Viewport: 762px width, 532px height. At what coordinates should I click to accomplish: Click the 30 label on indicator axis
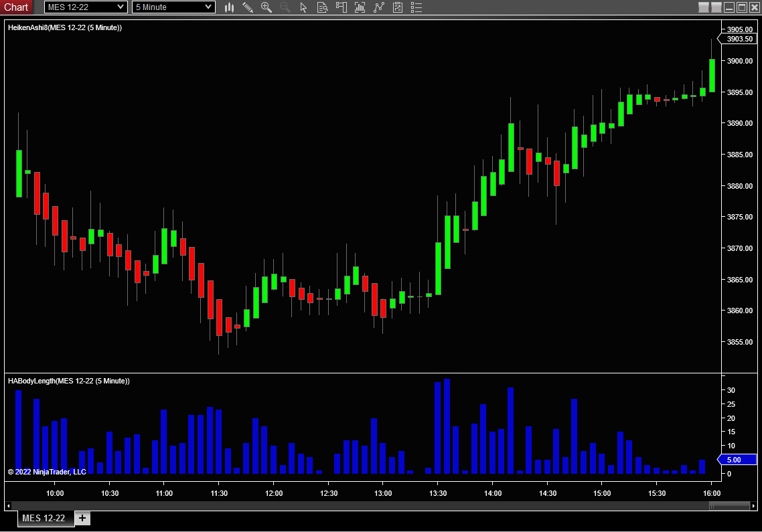tap(731, 391)
